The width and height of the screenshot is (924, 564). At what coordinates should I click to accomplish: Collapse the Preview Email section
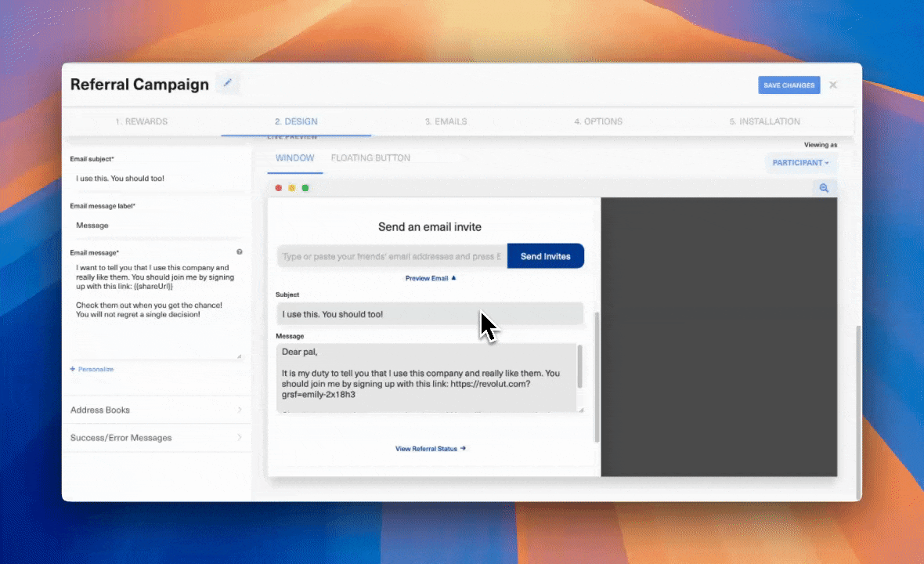(x=430, y=278)
